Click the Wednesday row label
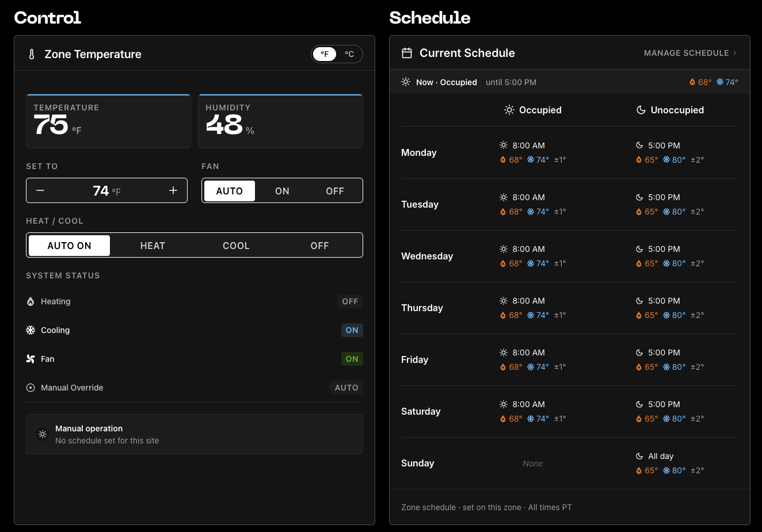The width and height of the screenshot is (762, 532). [x=427, y=256]
